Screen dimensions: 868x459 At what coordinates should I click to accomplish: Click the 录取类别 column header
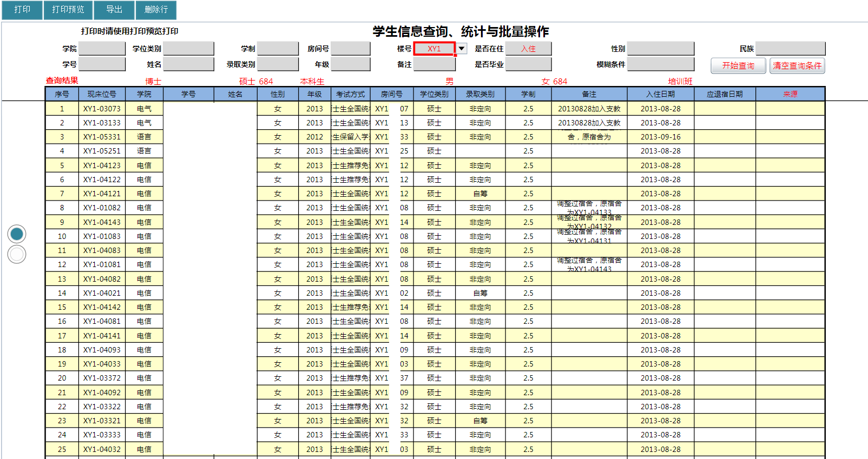coord(480,94)
